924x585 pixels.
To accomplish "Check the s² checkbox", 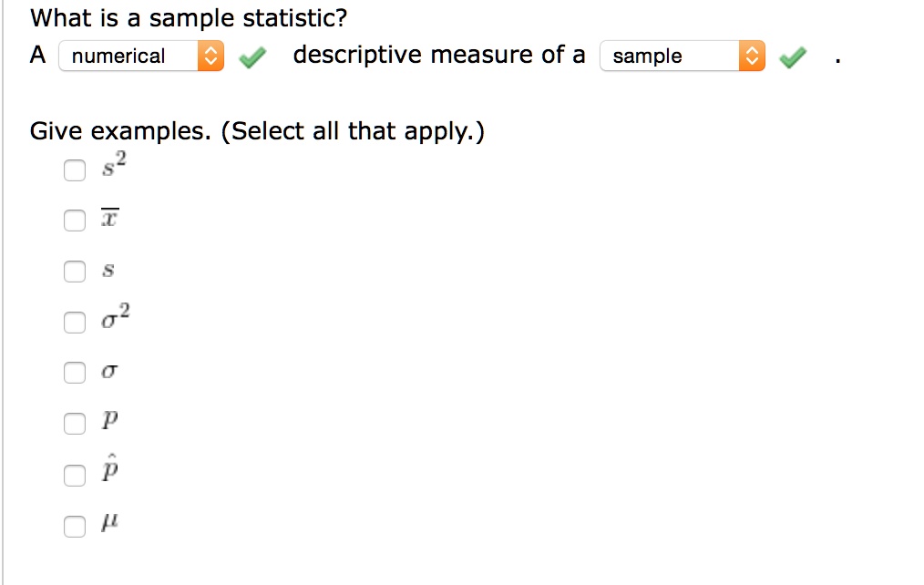I will pos(75,169).
